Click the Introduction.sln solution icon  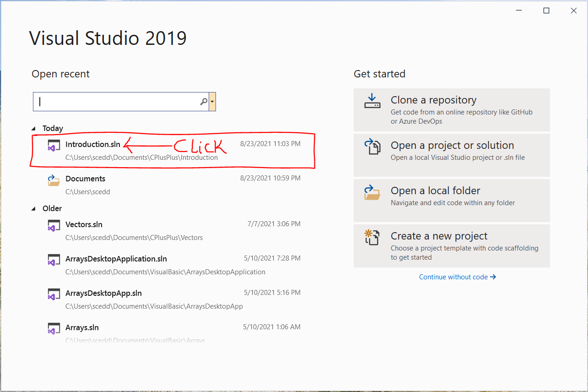pos(54,146)
